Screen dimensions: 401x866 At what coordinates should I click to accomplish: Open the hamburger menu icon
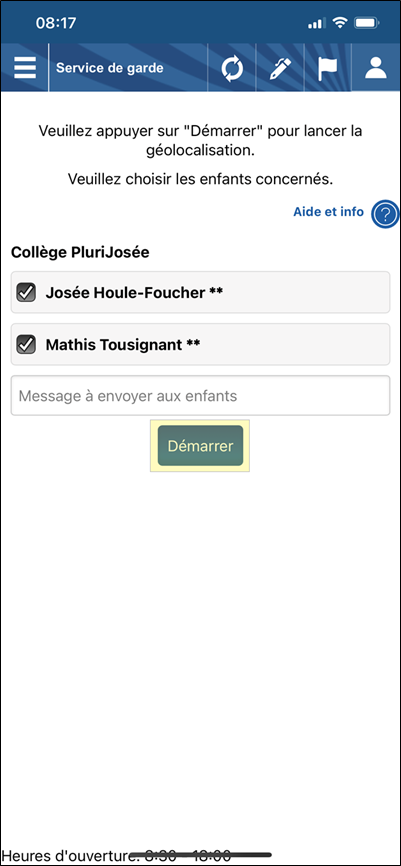[x=25, y=68]
